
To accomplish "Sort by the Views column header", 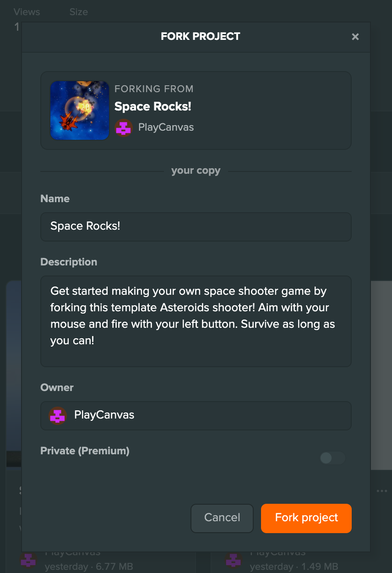I will [27, 12].
